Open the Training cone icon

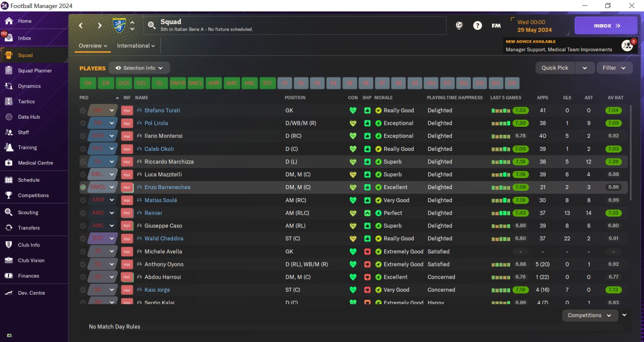pyautogui.click(x=9, y=147)
